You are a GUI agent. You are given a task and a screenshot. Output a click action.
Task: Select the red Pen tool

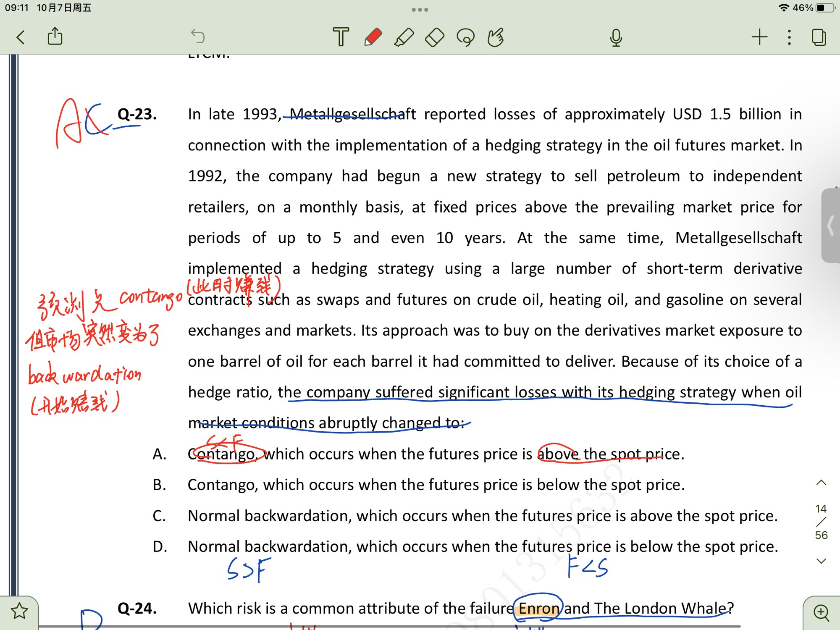pyautogui.click(x=373, y=37)
